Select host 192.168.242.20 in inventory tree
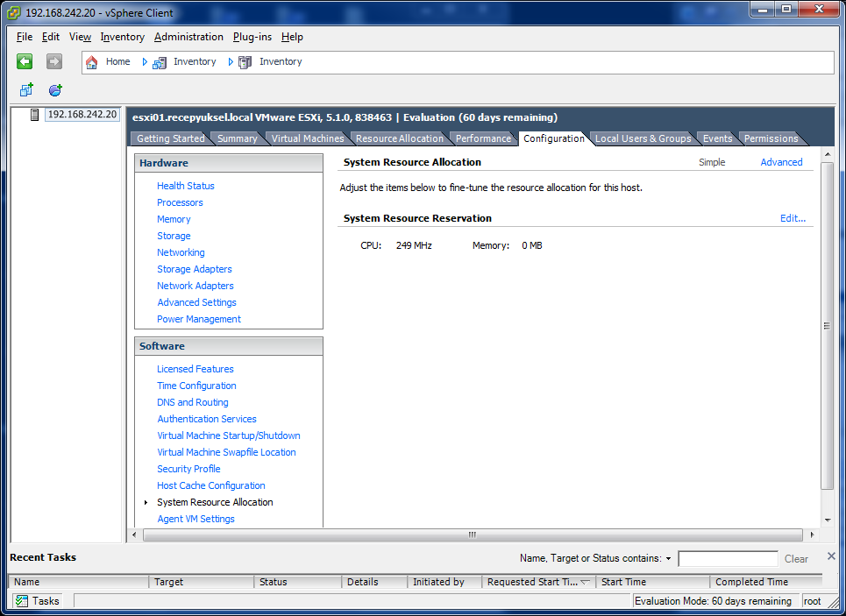The width and height of the screenshot is (846, 616). (x=82, y=115)
